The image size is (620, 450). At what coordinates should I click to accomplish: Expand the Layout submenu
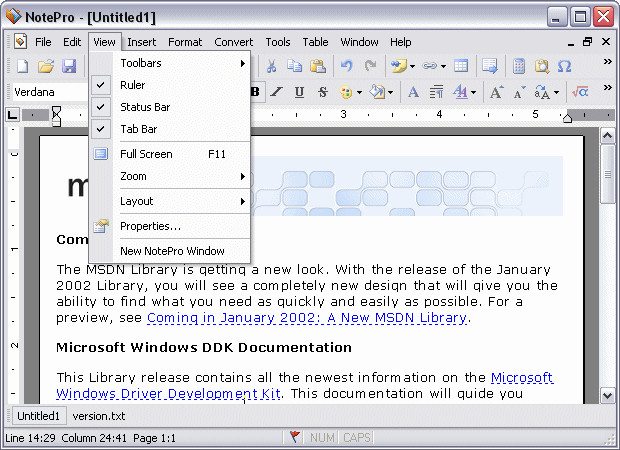(170, 201)
